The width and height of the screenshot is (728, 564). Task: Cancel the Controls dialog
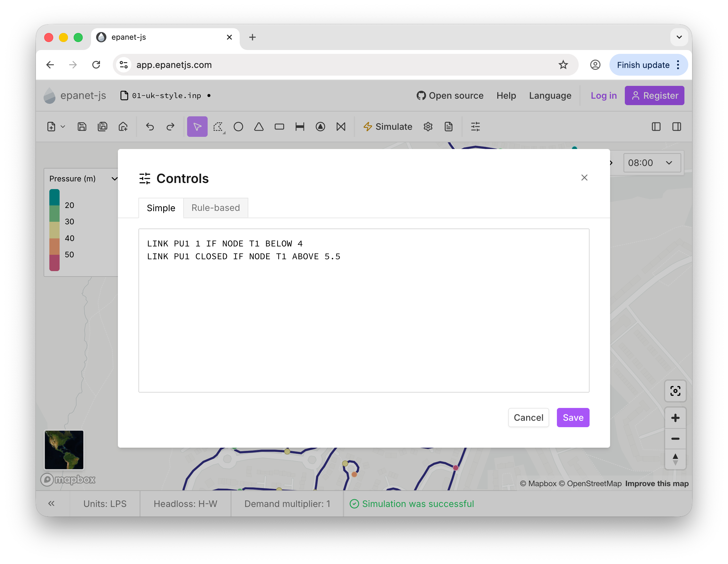click(x=528, y=417)
